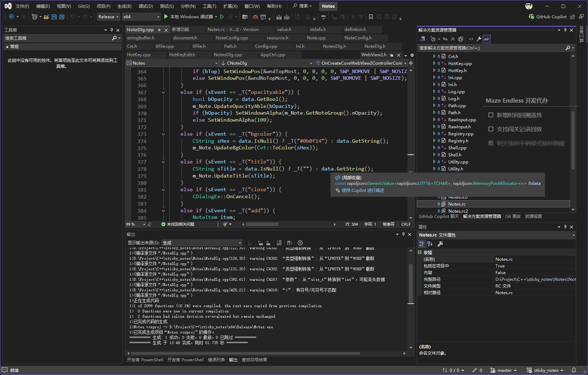588x375 pixels.
Task: Check the 新增时间回溯道具 checkbox
Action: (491, 115)
